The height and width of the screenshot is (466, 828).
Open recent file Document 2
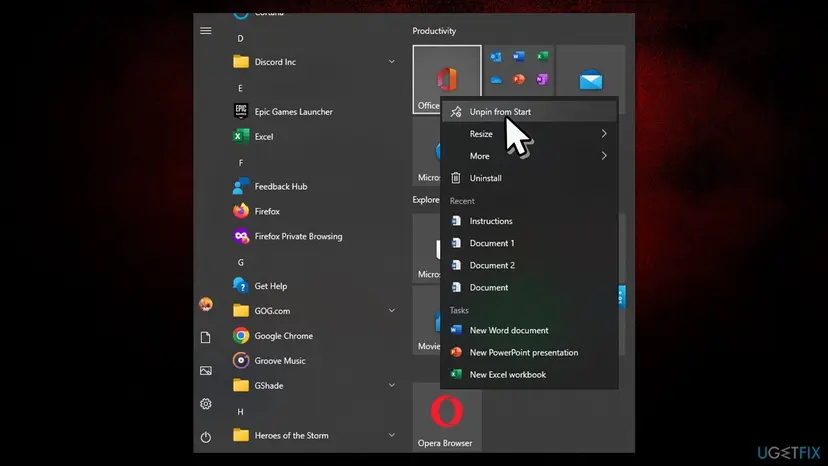[529, 265]
